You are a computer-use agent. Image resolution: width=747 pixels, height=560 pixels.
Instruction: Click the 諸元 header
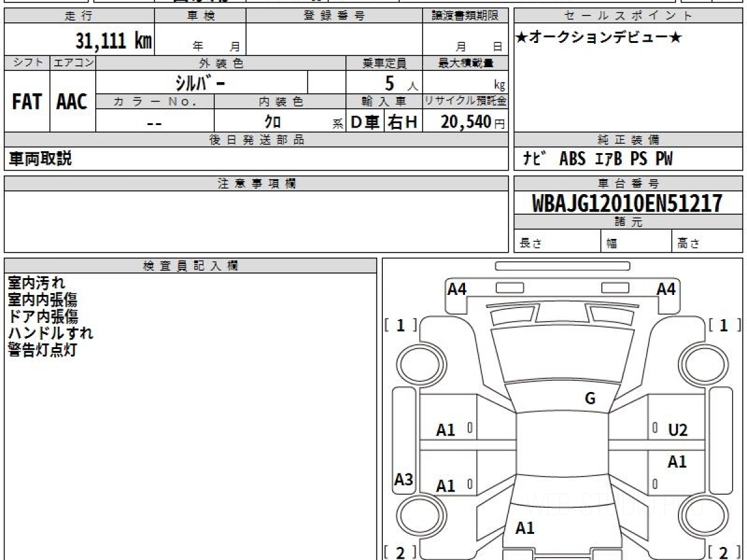(628, 222)
